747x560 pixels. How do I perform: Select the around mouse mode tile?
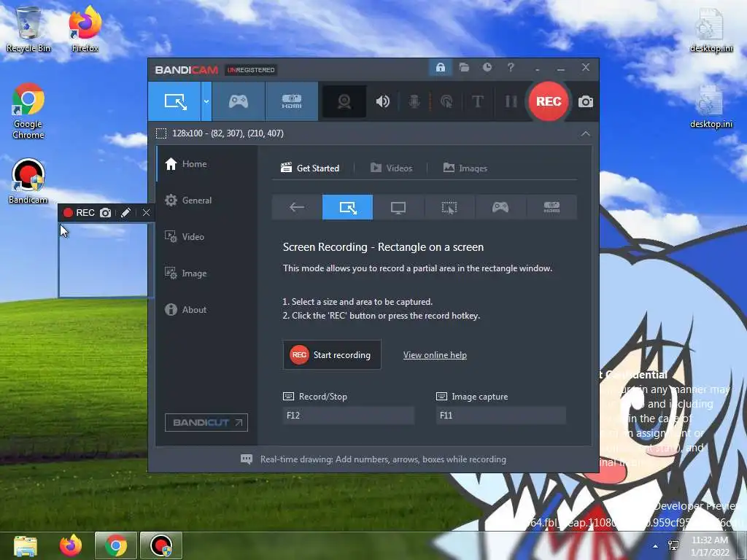(x=449, y=207)
